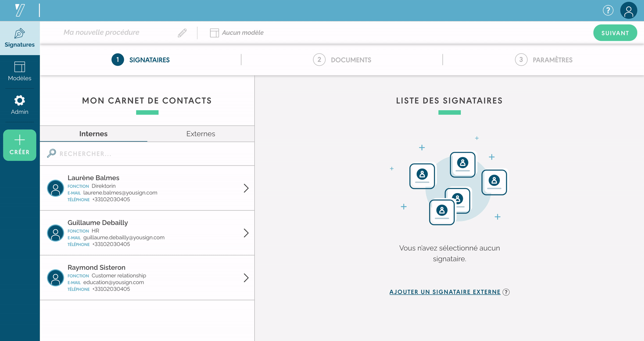Image resolution: width=644 pixels, height=341 pixels.
Task: Expand Raymond Sisteron contact chevron
Action: pos(246,278)
